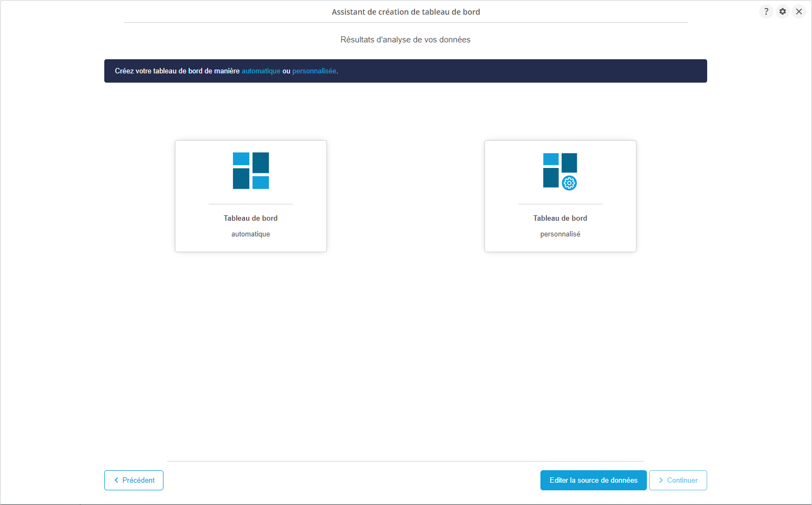
Task: Click 'Tableau de bord' title of automatic card
Action: [250, 218]
